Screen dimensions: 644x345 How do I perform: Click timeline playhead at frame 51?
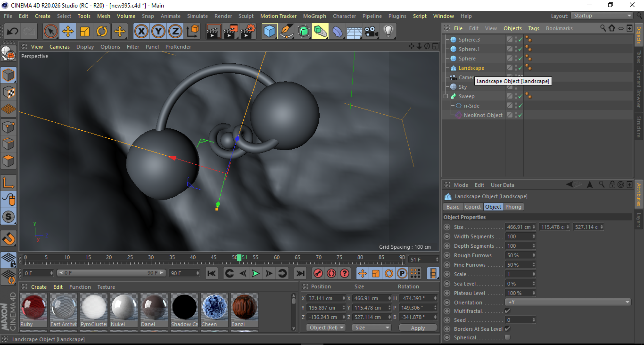coord(239,258)
